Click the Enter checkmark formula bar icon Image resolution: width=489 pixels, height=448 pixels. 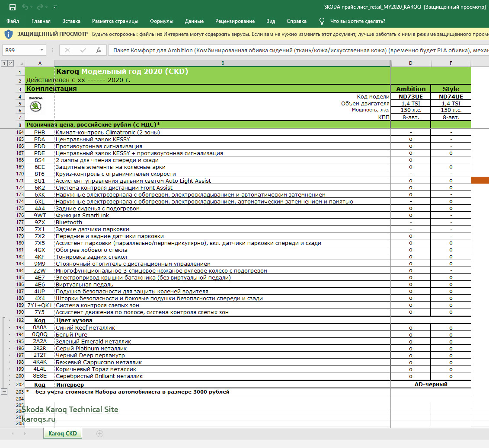click(83, 50)
